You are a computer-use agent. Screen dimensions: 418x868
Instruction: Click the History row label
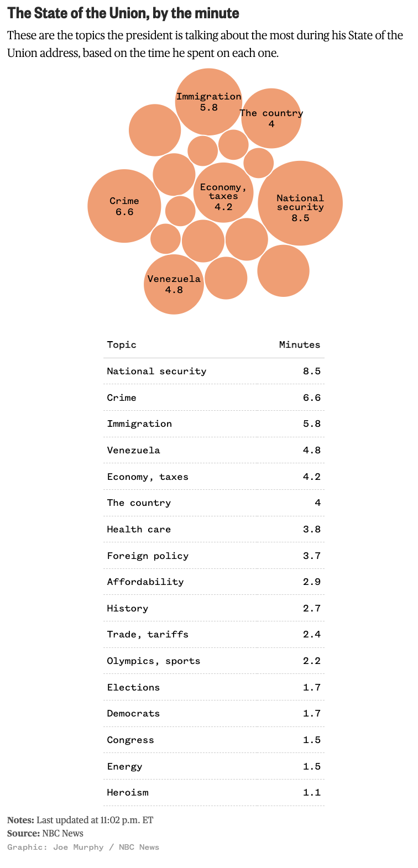click(x=128, y=608)
